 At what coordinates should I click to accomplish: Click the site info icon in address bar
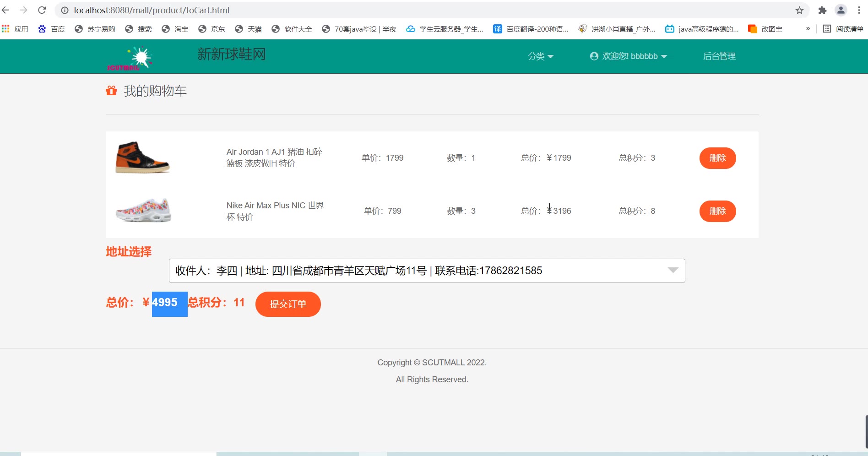65,10
